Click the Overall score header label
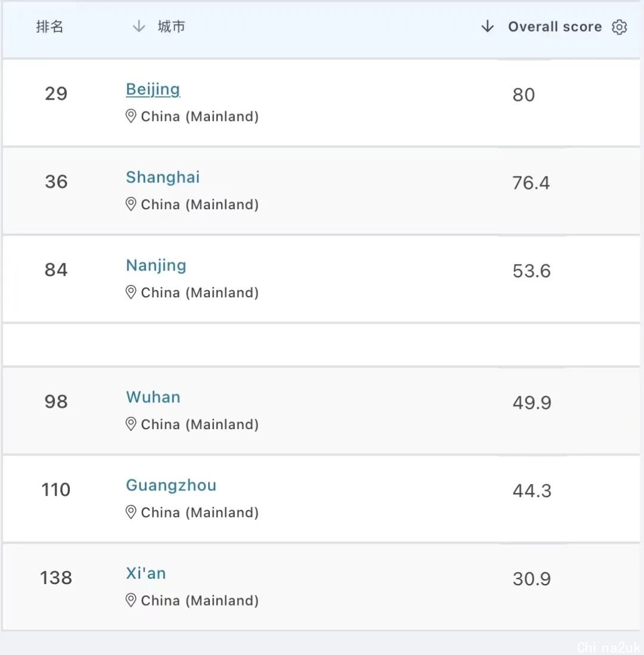This screenshot has height=655, width=644. tap(555, 27)
